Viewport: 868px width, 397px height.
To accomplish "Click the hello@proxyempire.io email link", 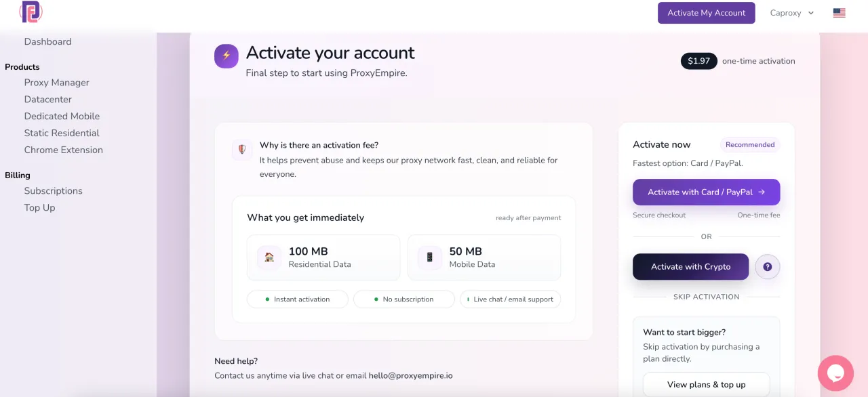I will tap(410, 375).
